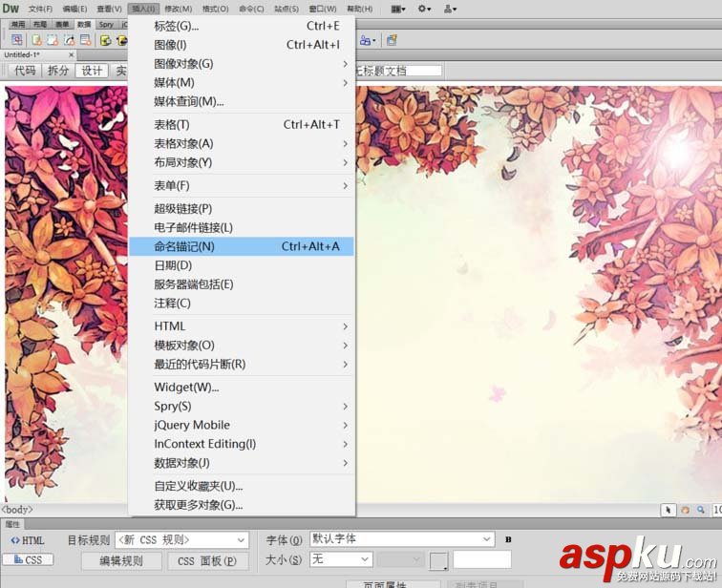Switch Properties panel to HTML mode
The width and height of the screenshot is (722, 588).
28,540
